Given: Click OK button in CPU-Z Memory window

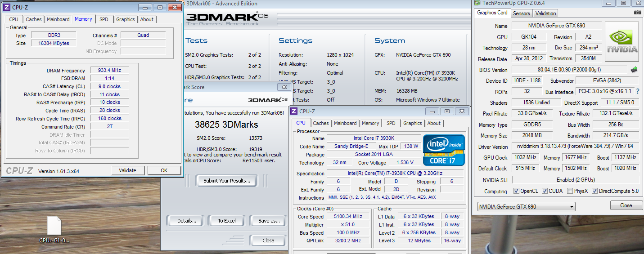Looking at the screenshot, I should click(x=164, y=170).
